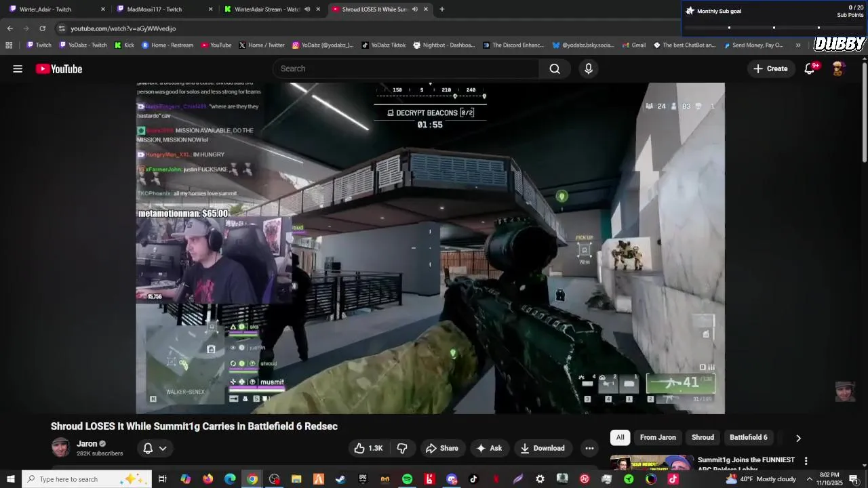Open the Gmail bookmark

coord(633,45)
